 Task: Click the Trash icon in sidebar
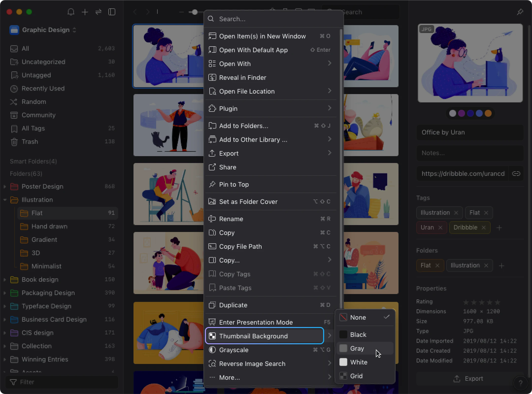click(14, 142)
